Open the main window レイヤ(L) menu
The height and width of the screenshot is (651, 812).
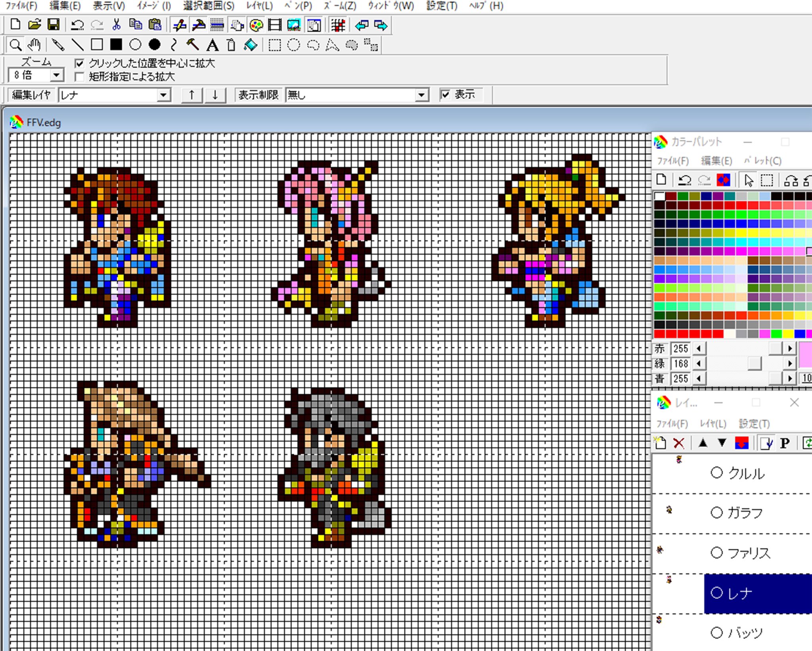(259, 6)
